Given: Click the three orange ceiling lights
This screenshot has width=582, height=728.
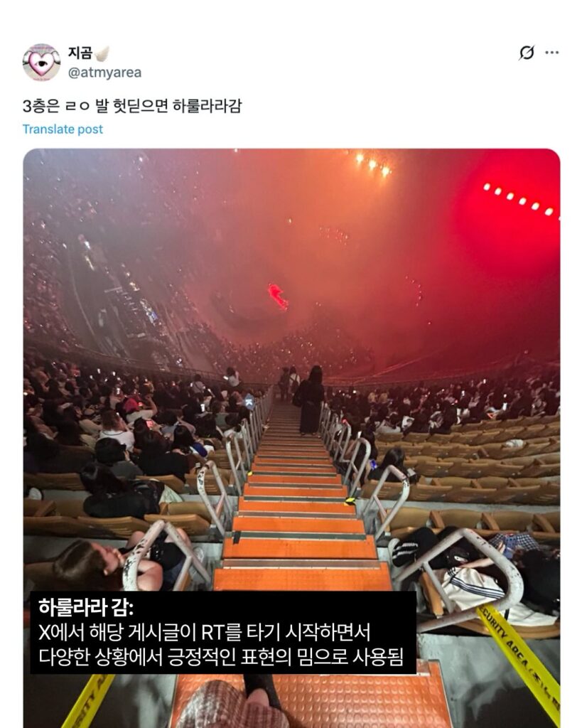Looking at the screenshot, I should pos(372,164).
